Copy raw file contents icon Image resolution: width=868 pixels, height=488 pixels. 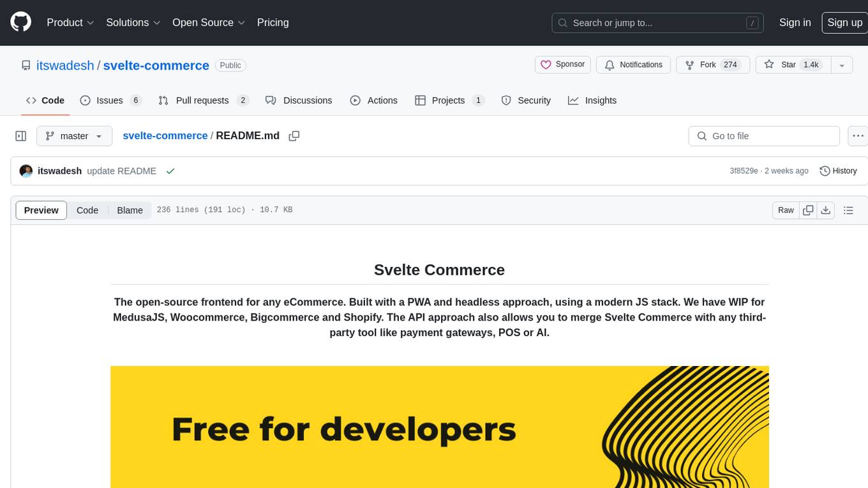[x=808, y=210]
